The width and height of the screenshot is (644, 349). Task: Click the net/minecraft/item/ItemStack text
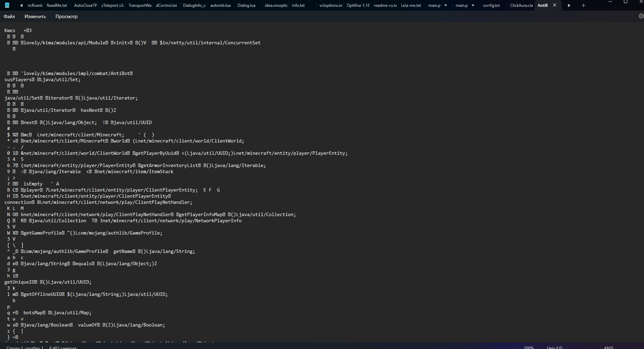135,171
